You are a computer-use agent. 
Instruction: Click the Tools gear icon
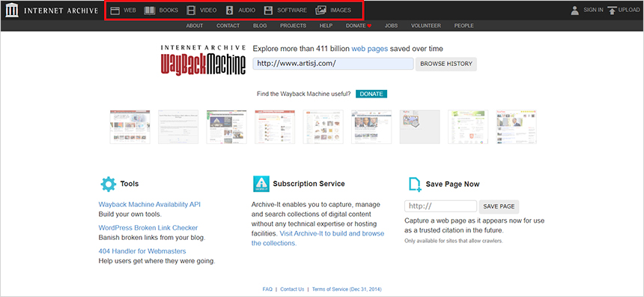click(109, 184)
